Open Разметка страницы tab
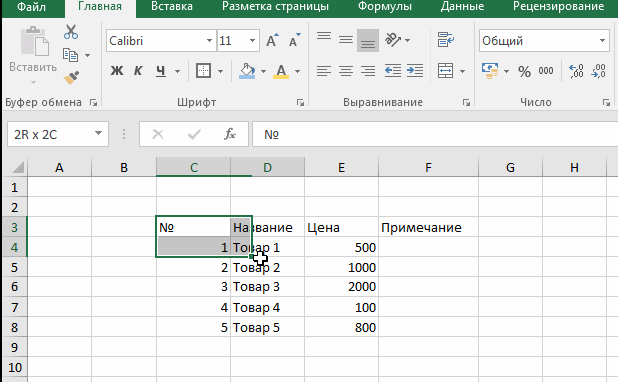Screen dimensions: 618x382 pyautogui.click(x=275, y=7)
